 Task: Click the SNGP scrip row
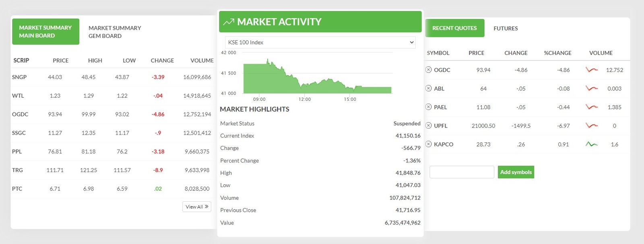point(19,77)
